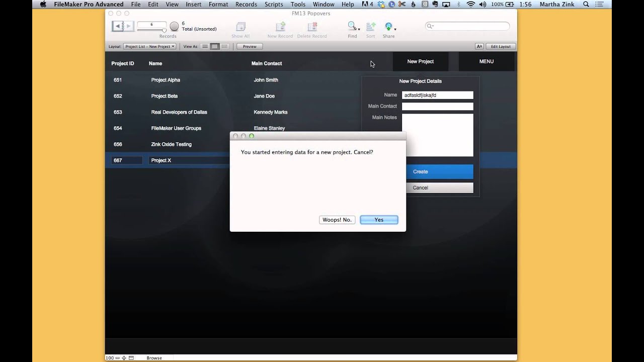
Task: Click project ID 667 field
Action: click(x=127, y=160)
